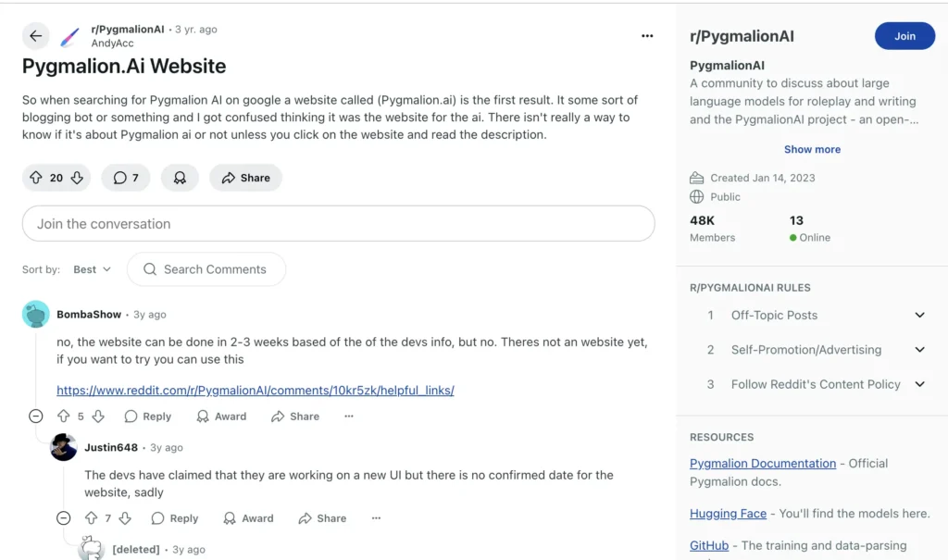Expand the Off-Topic Posts rule
Viewport: 948px width, 560px height.
919,315
